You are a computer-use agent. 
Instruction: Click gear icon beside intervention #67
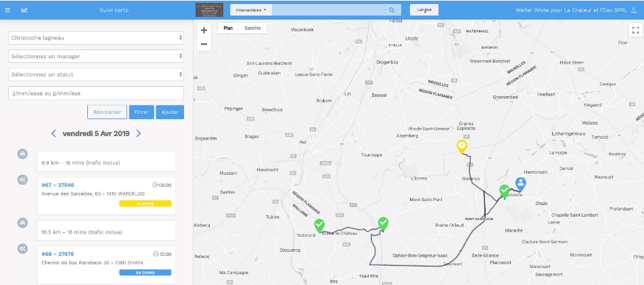[22, 179]
